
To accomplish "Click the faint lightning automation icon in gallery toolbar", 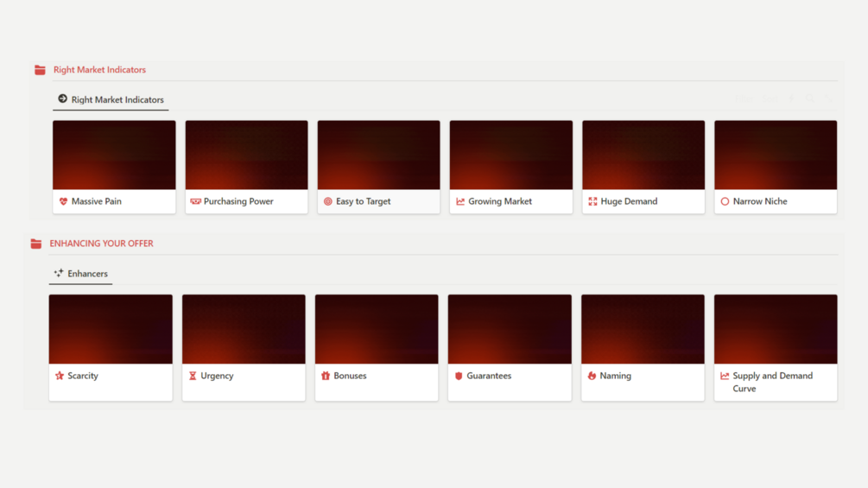I will coord(791,98).
